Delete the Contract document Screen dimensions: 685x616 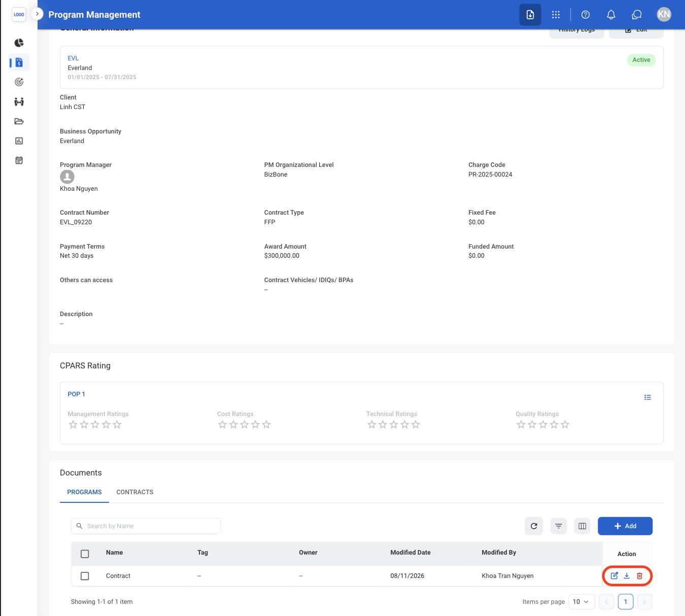(639, 576)
